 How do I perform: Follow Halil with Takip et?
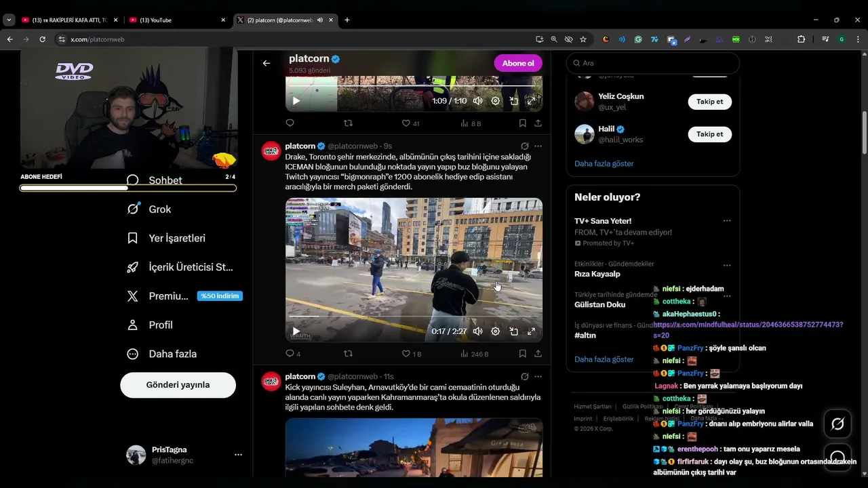[710, 134]
